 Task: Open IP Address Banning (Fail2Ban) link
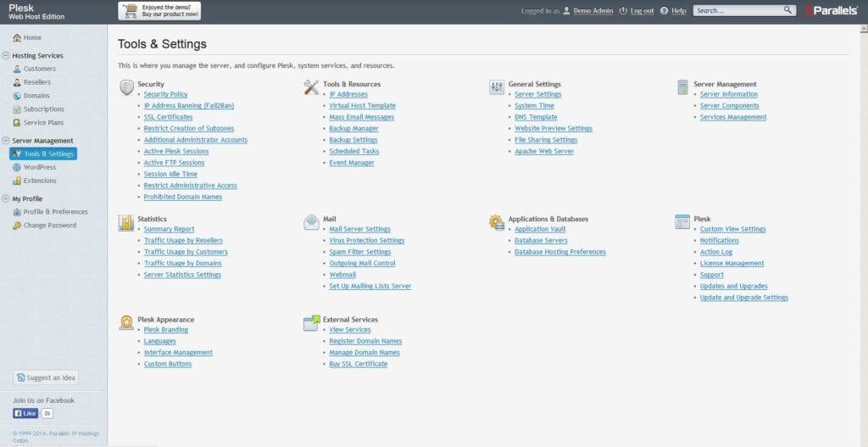point(188,106)
